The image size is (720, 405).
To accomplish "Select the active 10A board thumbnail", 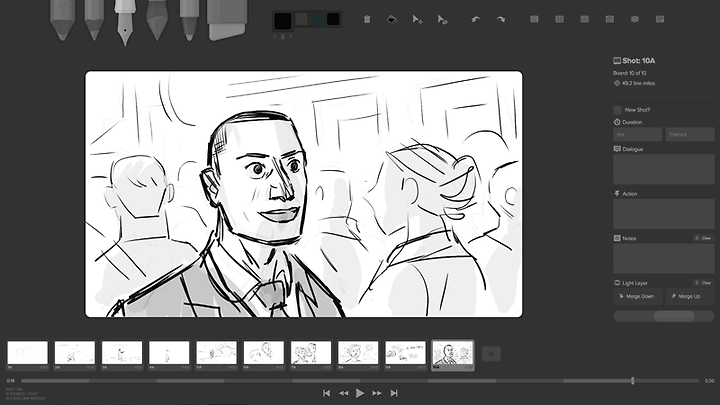I will click(453, 354).
